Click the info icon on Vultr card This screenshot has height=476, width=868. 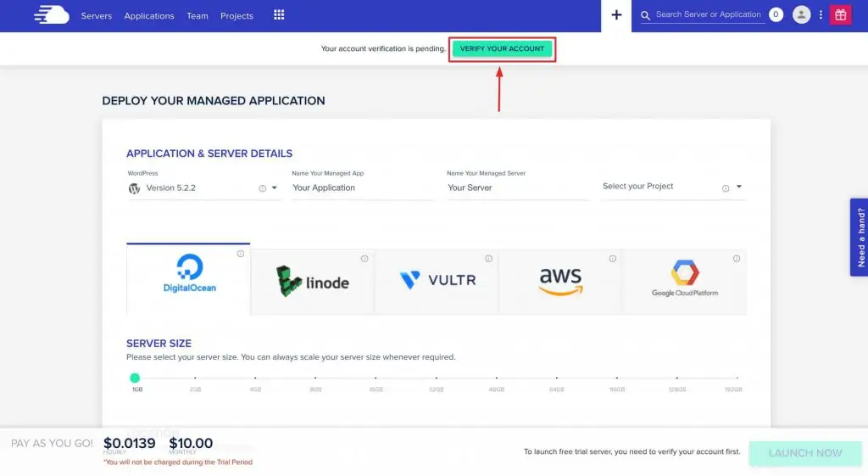pyautogui.click(x=488, y=259)
